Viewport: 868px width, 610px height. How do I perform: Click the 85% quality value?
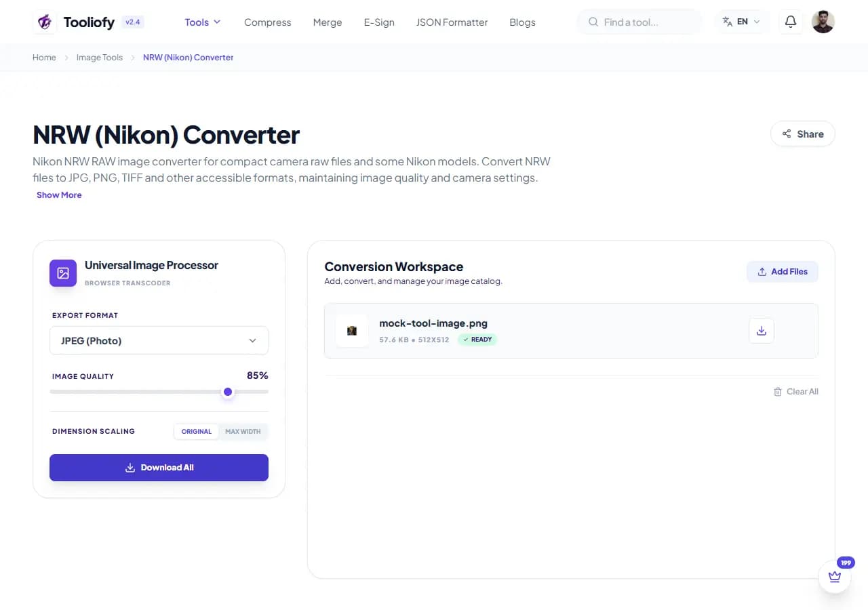click(258, 375)
